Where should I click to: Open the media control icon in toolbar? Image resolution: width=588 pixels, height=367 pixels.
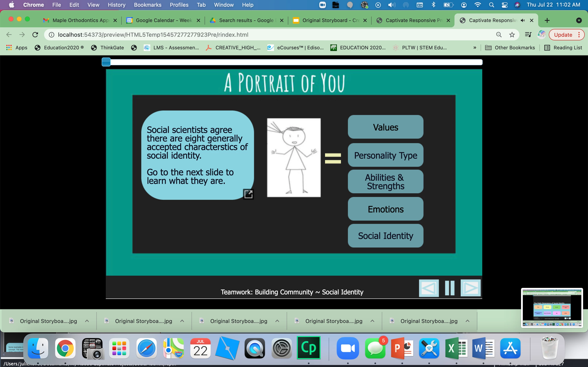[x=528, y=35]
